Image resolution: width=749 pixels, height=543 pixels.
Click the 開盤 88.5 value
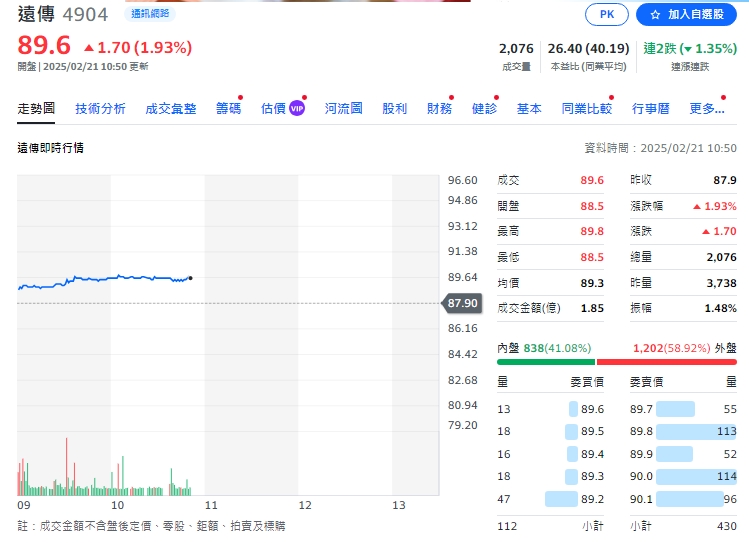point(592,206)
